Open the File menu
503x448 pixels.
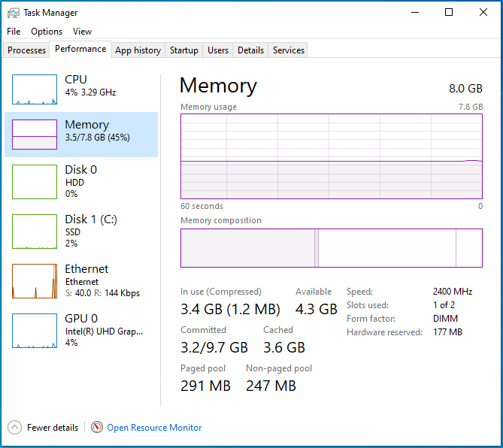click(x=14, y=32)
